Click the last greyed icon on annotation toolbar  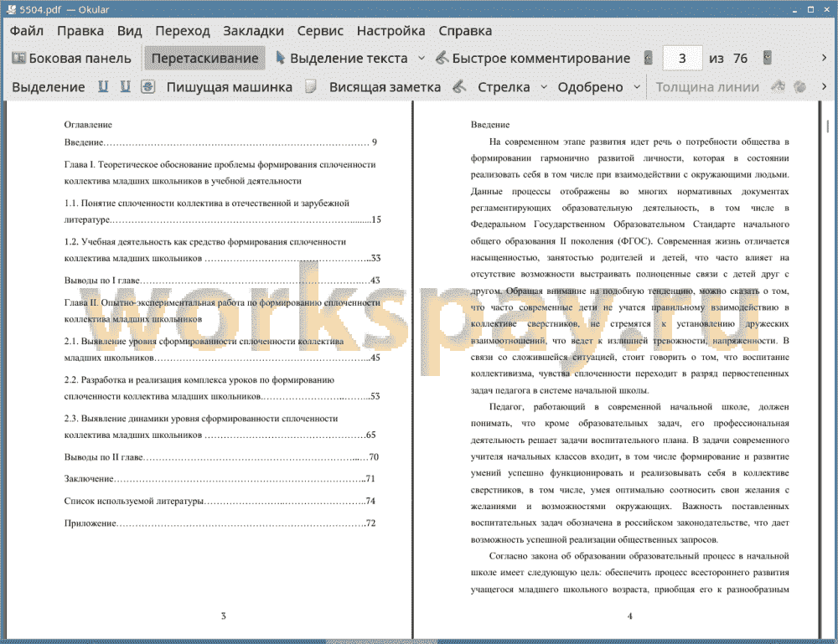pos(800,86)
